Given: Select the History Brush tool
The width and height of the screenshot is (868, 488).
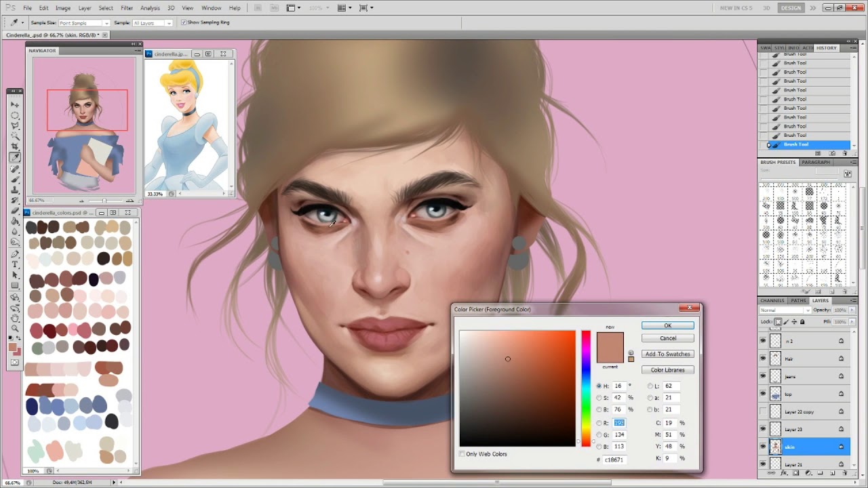Looking at the screenshot, I should [14, 201].
